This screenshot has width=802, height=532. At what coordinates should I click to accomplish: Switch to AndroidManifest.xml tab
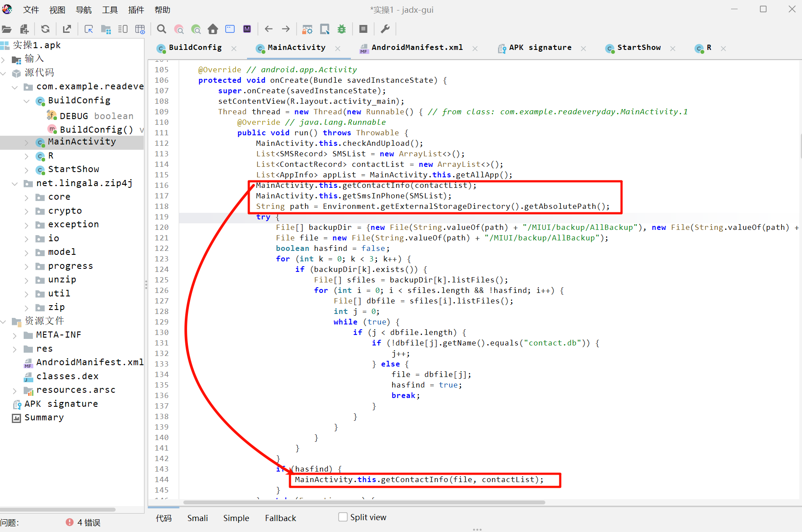[416, 48]
